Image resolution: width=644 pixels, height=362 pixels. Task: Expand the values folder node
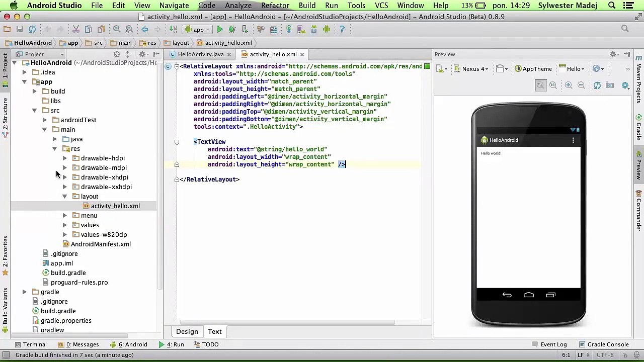[x=65, y=225]
